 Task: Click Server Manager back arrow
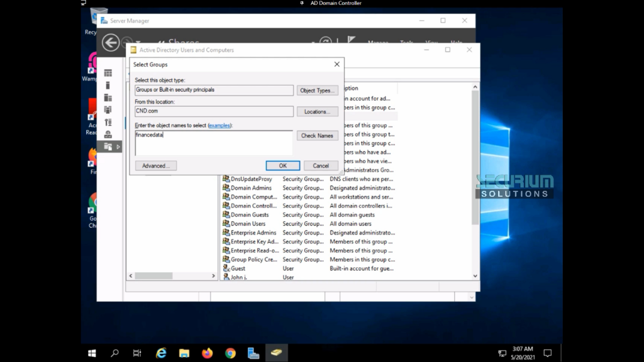(x=111, y=43)
